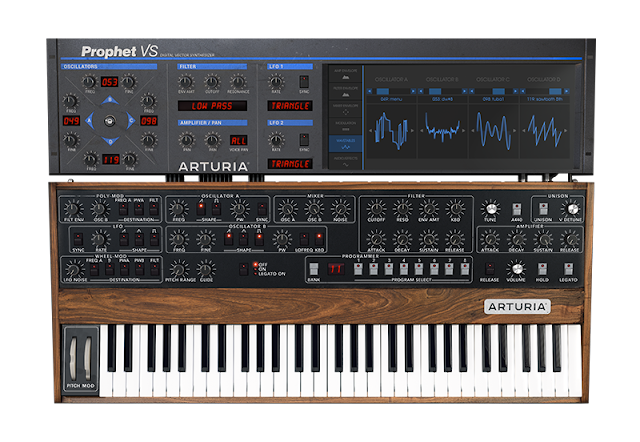Click the Prophet 5 Volume knob
Viewport: 640px width, 442px height.
pos(516,269)
